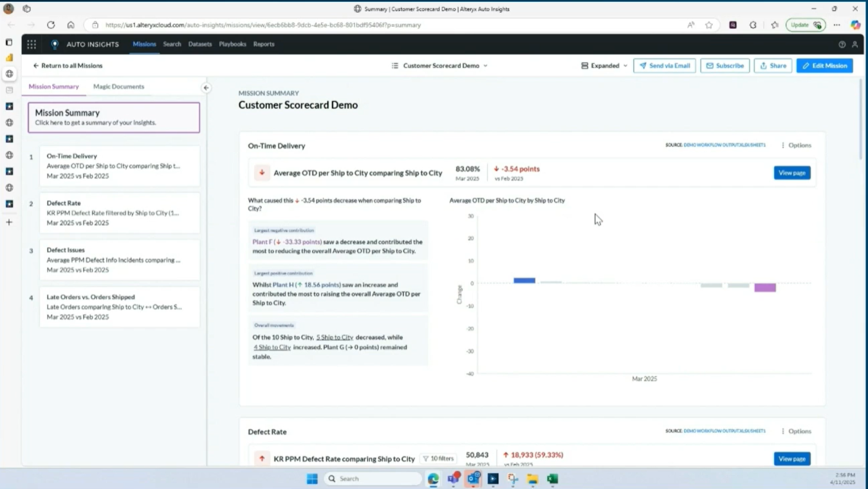Open the Edge tab actions icon

pyautogui.click(x=9, y=42)
